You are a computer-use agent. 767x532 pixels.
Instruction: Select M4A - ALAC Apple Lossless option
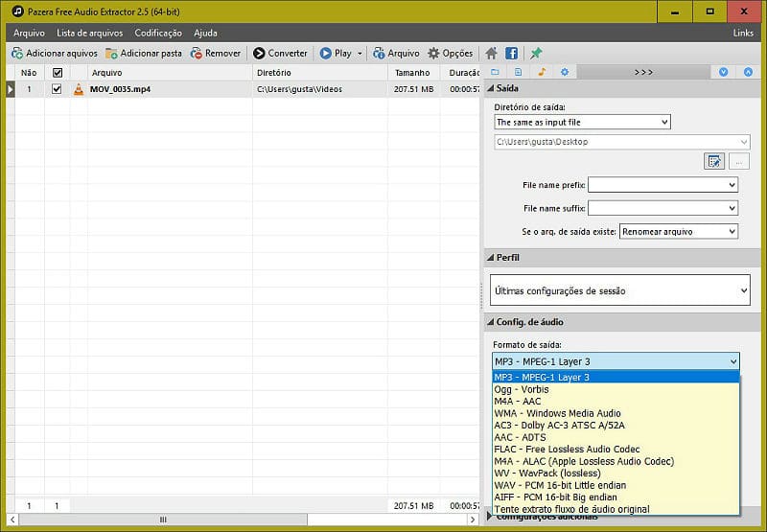pyautogui.click(x=616, y=461)
